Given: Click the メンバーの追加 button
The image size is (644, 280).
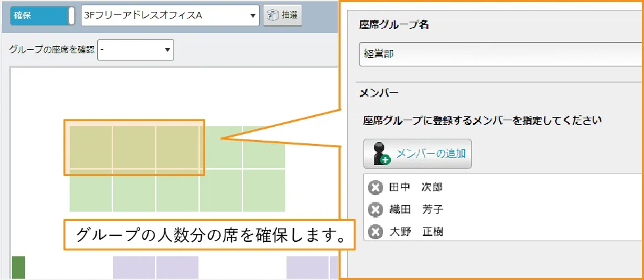Looking at the screenshot, I should 417,153.
